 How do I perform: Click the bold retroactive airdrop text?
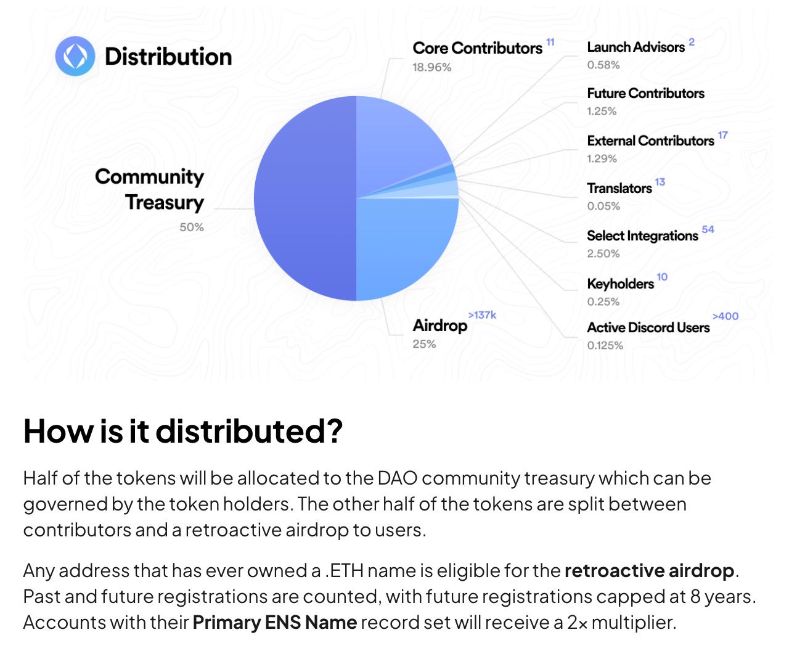pyautogui.click(x=649, y=571)
